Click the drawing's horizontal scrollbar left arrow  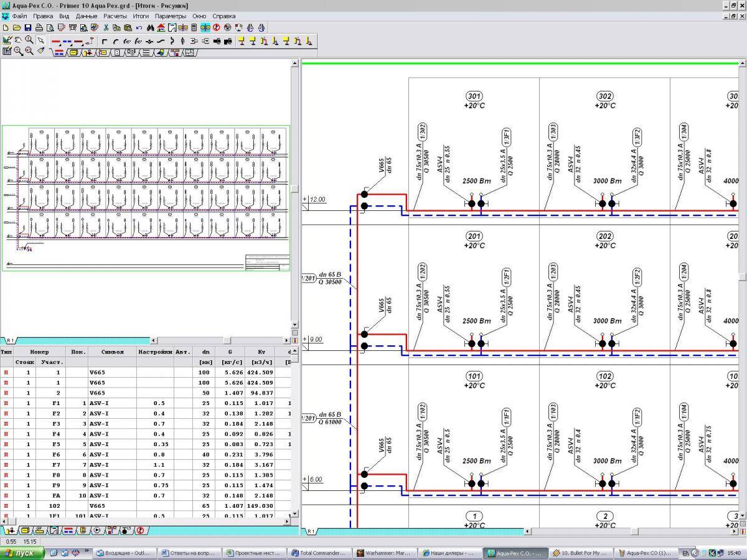pos(528,531)
